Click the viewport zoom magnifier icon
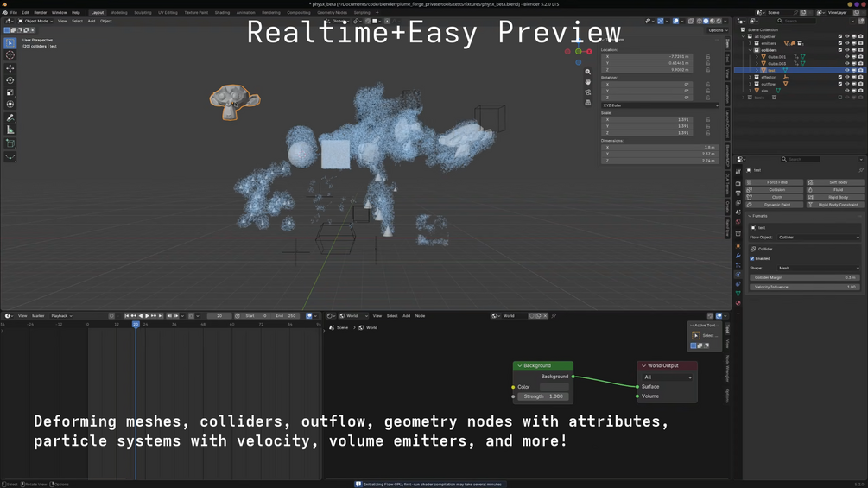Screen dimensions: 868x488 click(587, 72)
